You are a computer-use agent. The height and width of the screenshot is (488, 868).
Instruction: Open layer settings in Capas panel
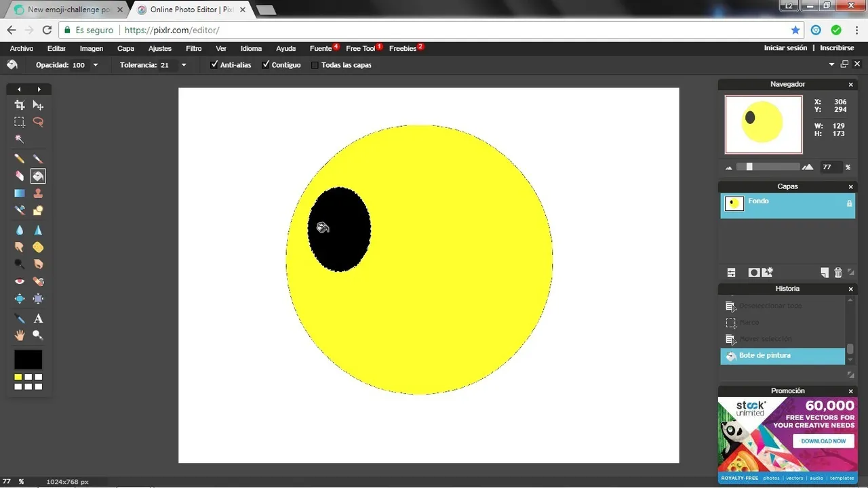point(731,272)
